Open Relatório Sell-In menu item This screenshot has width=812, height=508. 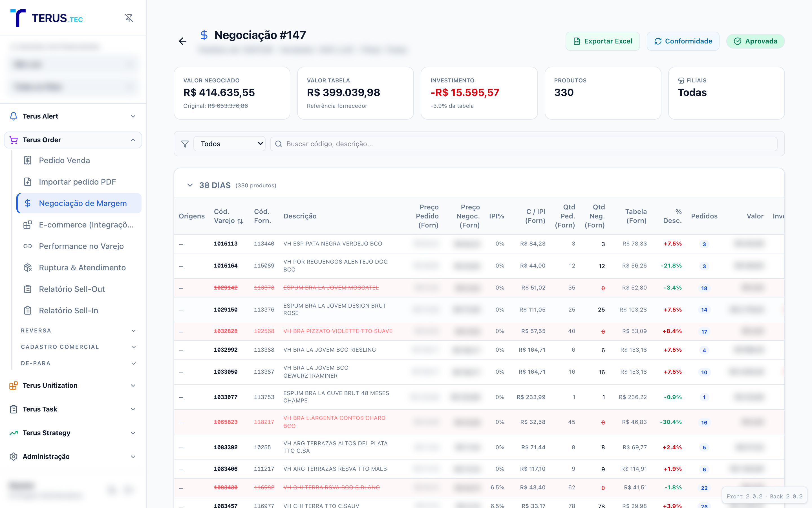pyautogui.click(x=79, y=310)
